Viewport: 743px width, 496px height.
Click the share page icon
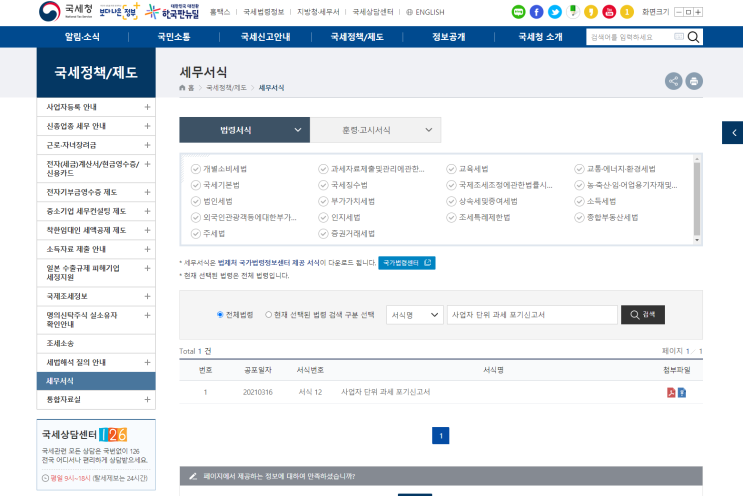673,81
